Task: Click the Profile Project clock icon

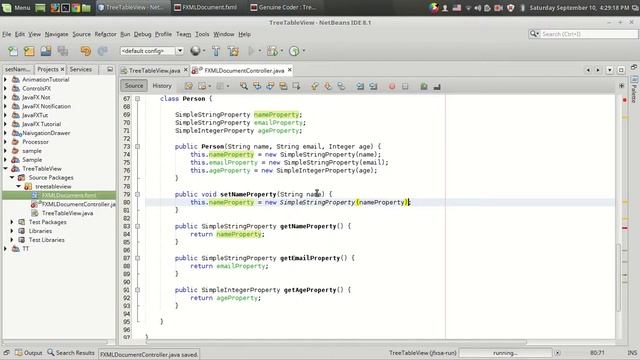Action: click(x=294, y=51)
